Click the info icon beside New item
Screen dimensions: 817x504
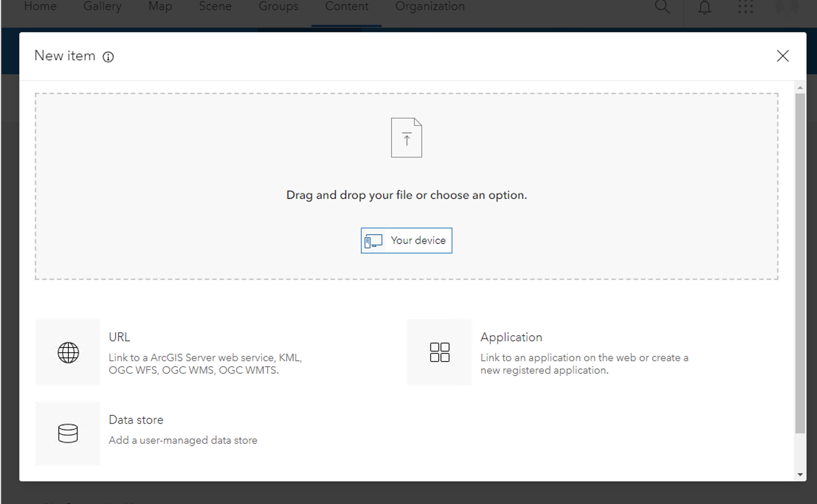coord(108,57)
